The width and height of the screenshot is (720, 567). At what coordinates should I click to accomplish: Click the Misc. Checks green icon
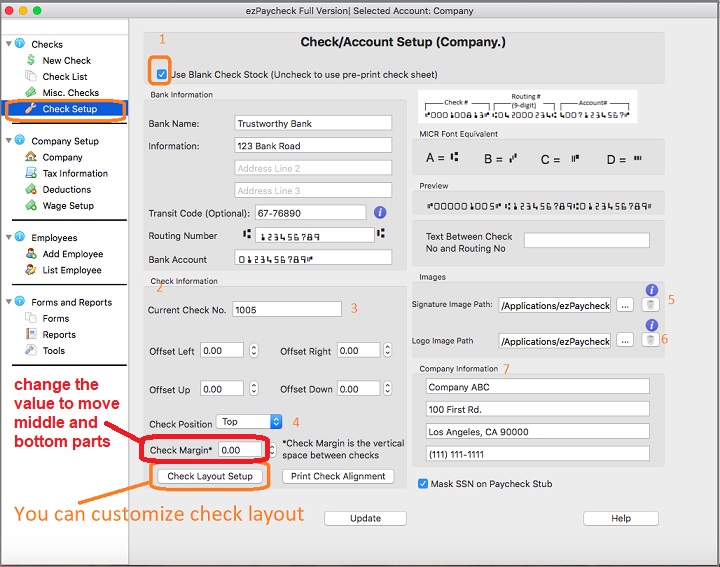coord(31,92)
